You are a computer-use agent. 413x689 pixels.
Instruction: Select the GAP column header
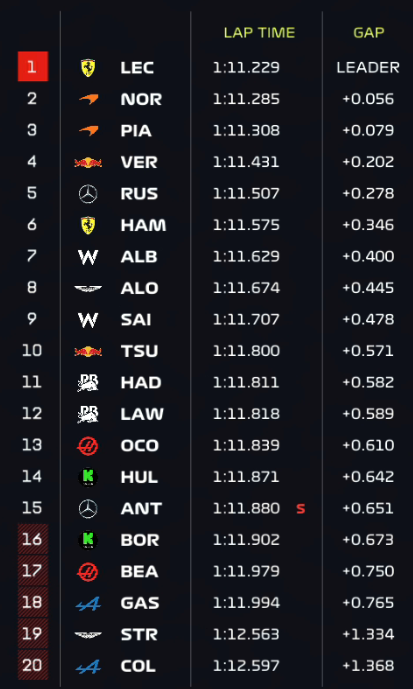click(369, 33)
